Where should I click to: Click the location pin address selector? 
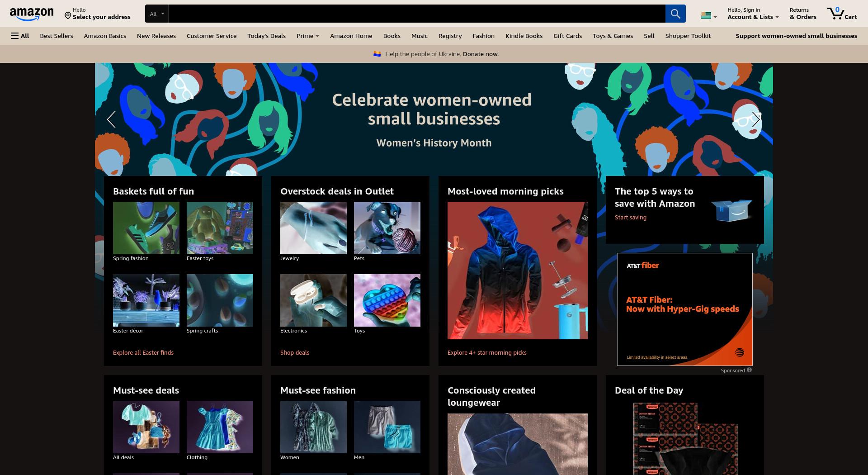(x=98, y=14)
